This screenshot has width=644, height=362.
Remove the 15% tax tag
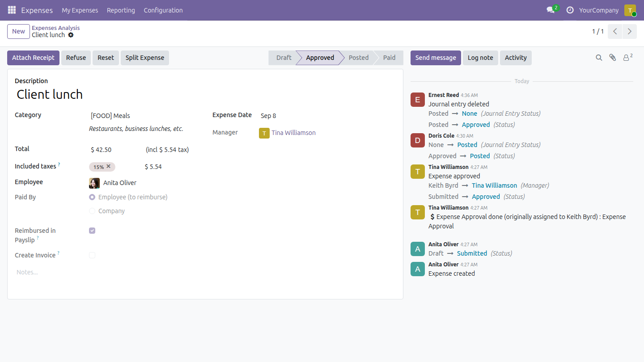click(108, 166)
